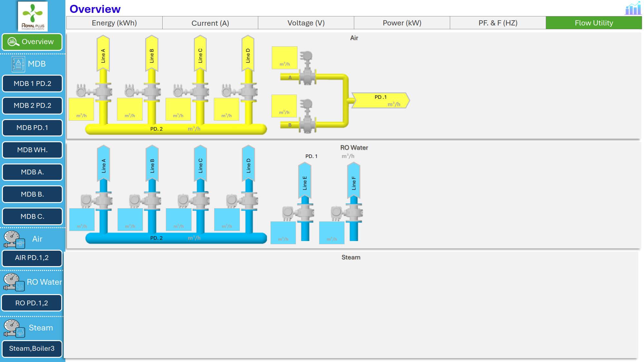Click RO Water Line D value box
The height and width of the screenshot is (362, 644).
pyautogui.click(x=227, y=220)
